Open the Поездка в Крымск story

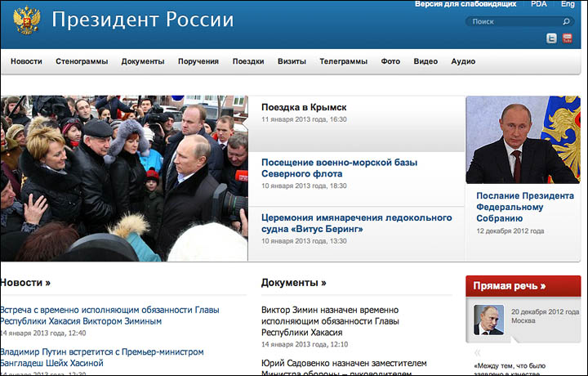click(x=304, y=107)
